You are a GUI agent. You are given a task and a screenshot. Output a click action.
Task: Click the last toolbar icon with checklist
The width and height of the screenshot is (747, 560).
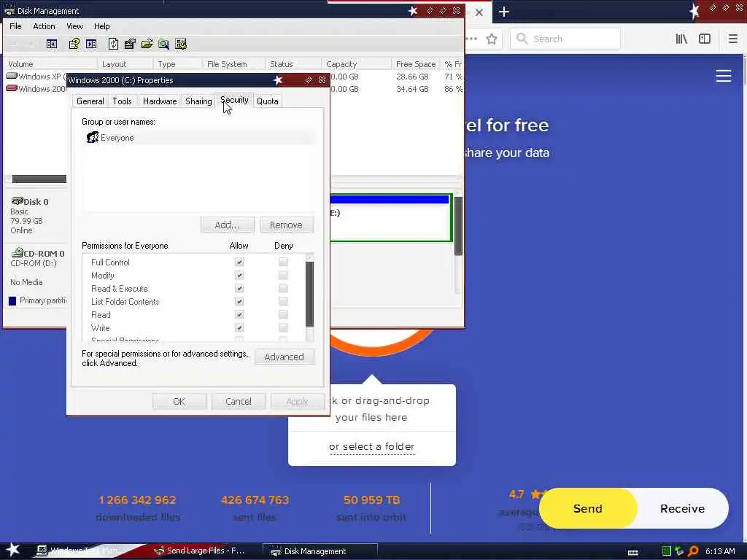tap(181, 44)
